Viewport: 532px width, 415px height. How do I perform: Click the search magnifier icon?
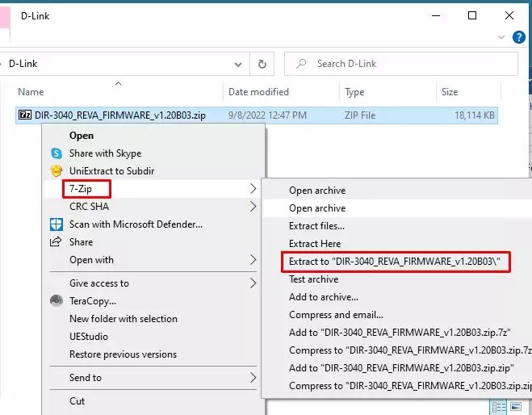(301, 64)
